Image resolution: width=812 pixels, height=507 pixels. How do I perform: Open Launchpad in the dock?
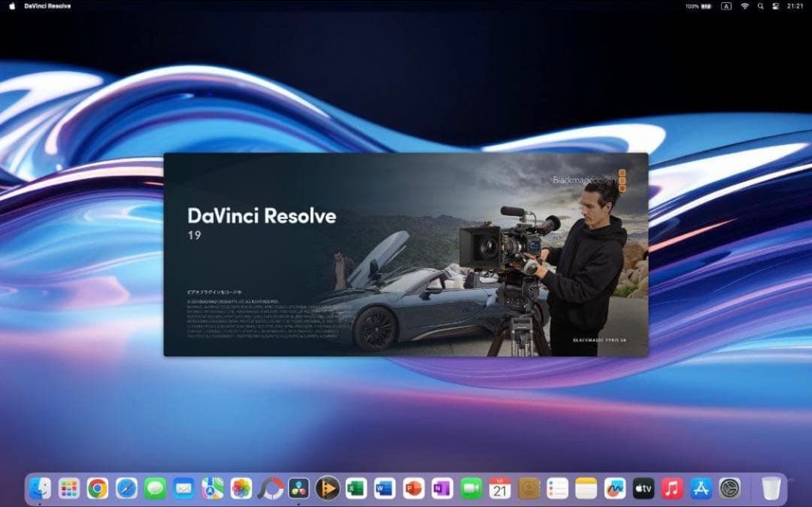[69, 488]
